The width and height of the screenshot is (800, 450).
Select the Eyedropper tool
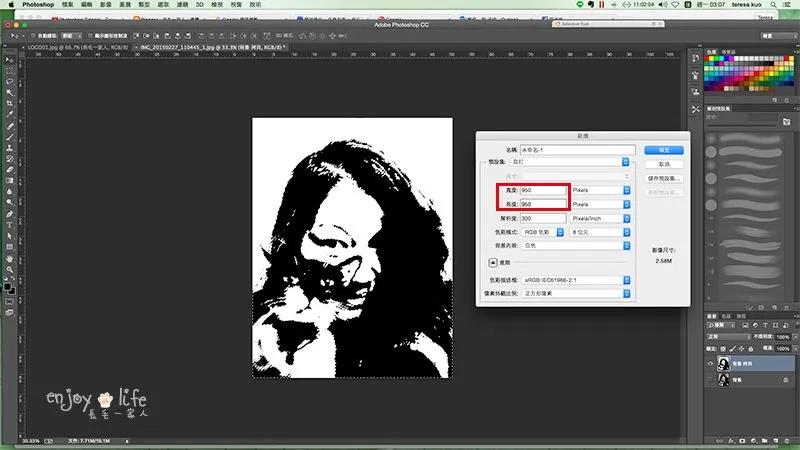coord(9,115)
